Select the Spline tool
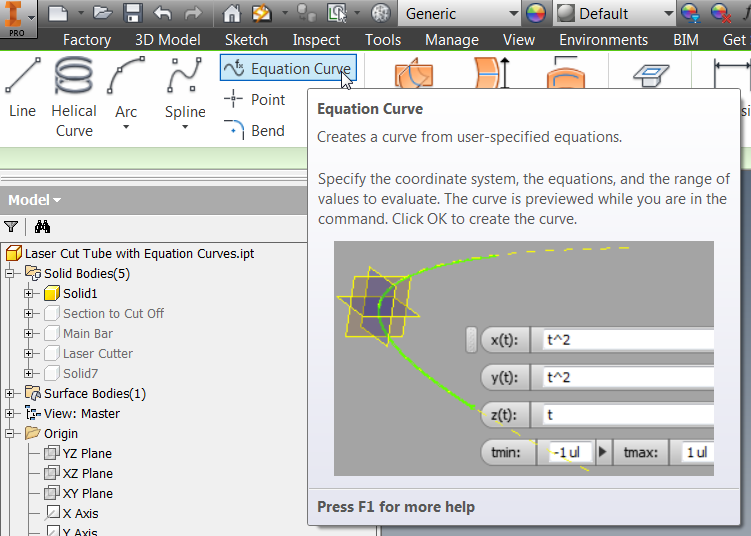751x536 pixels. click(x=185, y=87)
